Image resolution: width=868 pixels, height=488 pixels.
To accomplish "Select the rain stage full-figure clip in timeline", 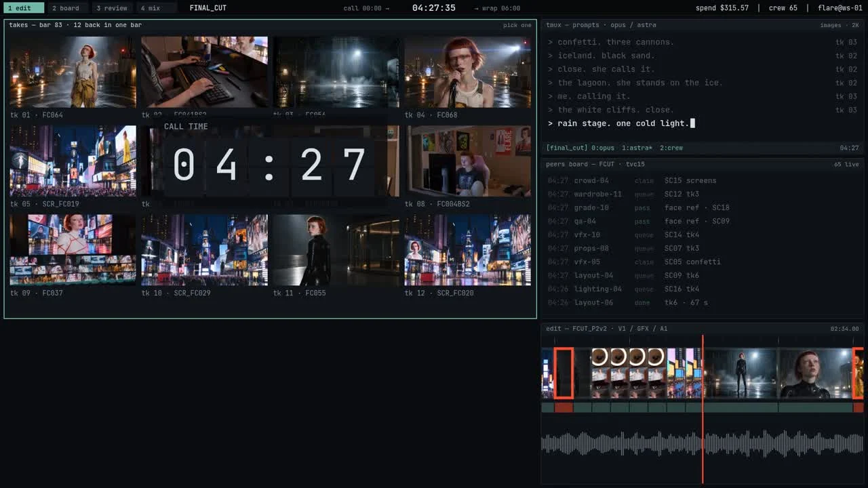I will (741, 373).
